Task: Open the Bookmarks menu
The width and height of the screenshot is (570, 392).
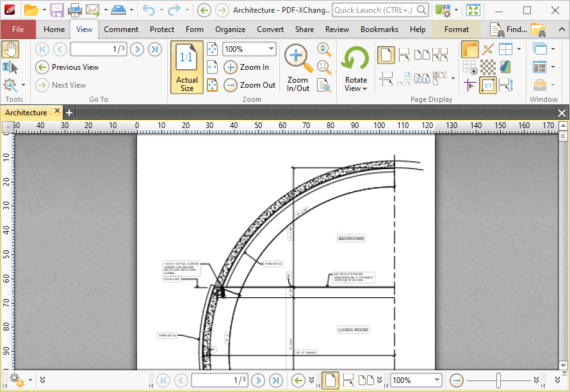Action: pos(379,29)
